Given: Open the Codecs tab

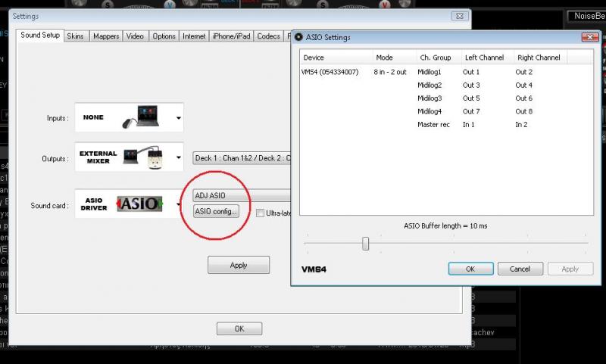Looking at the screenshot, I should [x=269, y=36].
